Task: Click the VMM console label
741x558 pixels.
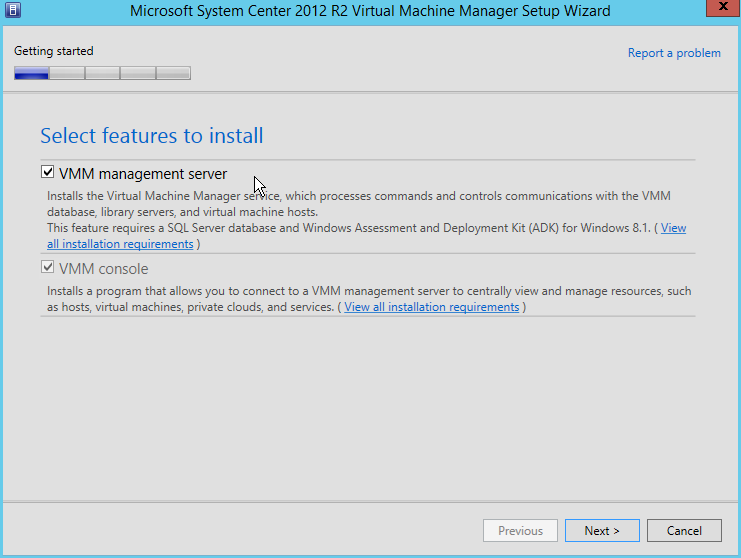Action: click(x=103, y=269)
